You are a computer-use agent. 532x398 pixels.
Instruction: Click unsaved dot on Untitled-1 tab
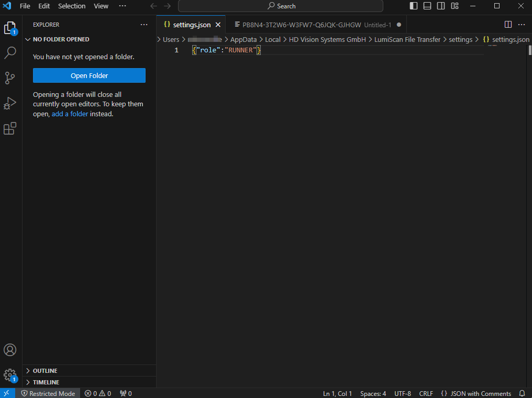pos(399,25)
